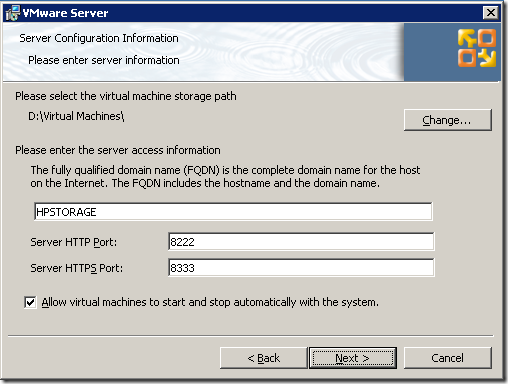Cancel the VMware Server setup
The width and height of the screenshot is (508, 384).
[x=447, y=358]
